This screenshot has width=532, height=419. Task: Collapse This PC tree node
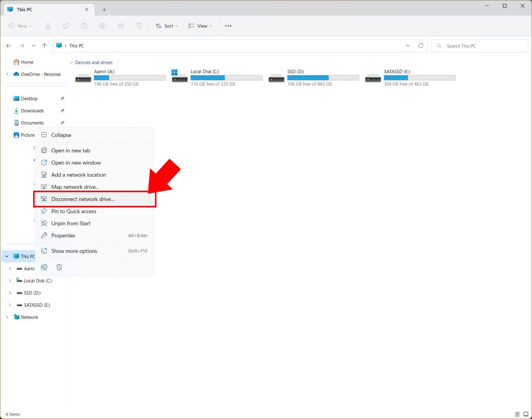(7, 256)
